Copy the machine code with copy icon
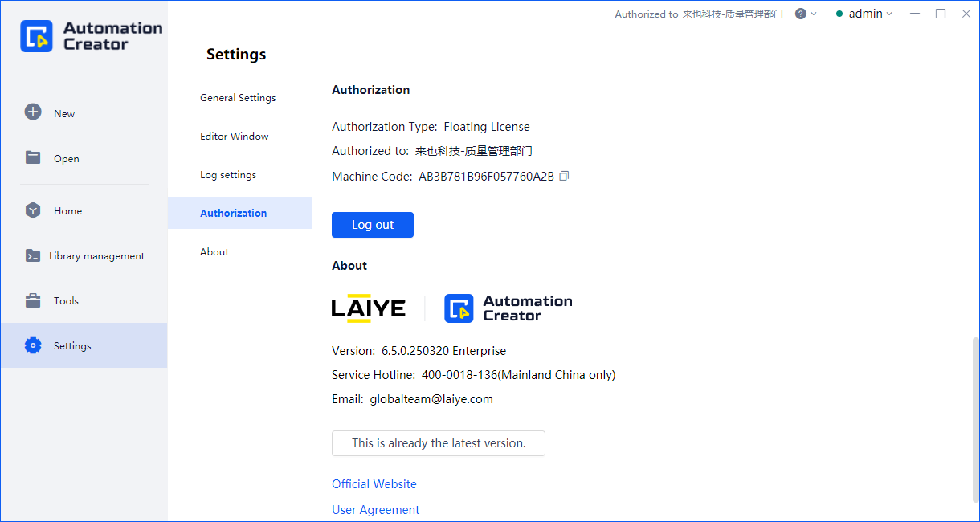 tap(564, 176)
